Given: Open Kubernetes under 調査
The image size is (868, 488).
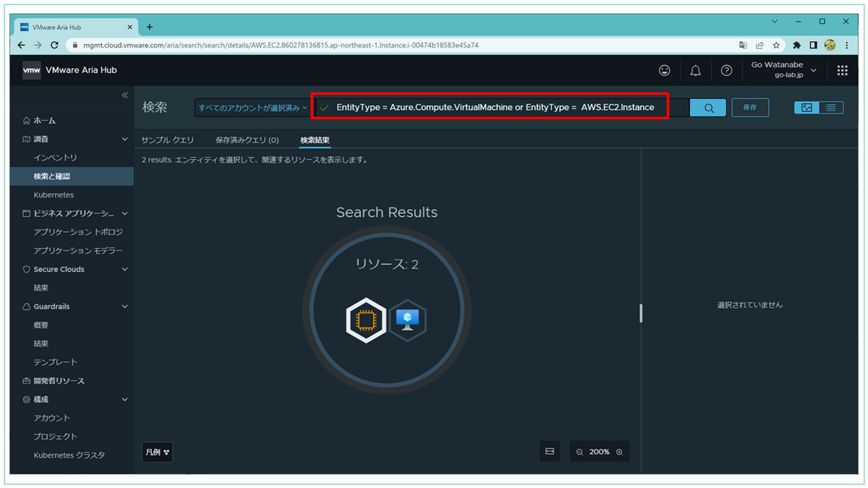Looking at the screenshot, I should [54, 194].
